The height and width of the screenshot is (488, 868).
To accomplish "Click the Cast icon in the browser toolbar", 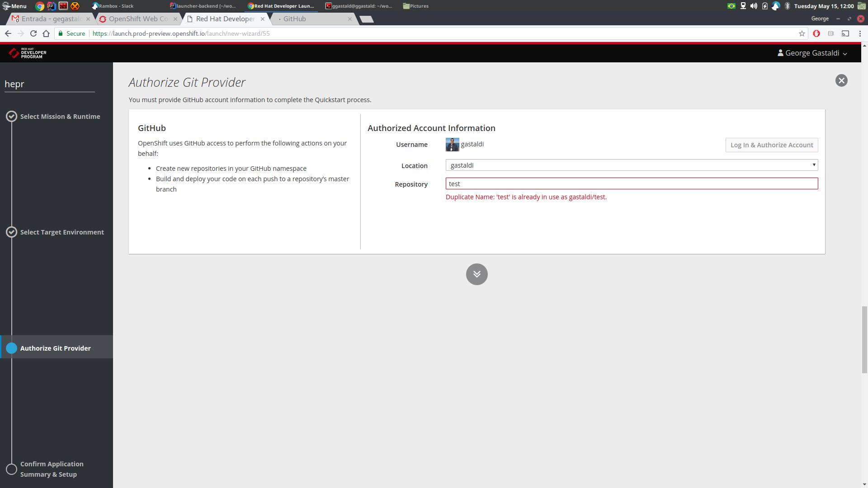I will [x=845, y=33].
